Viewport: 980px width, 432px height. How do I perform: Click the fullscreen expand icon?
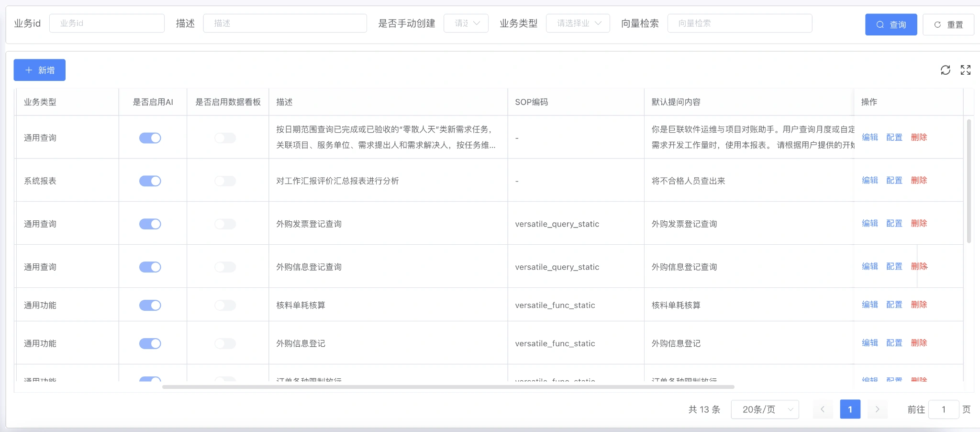966,70
